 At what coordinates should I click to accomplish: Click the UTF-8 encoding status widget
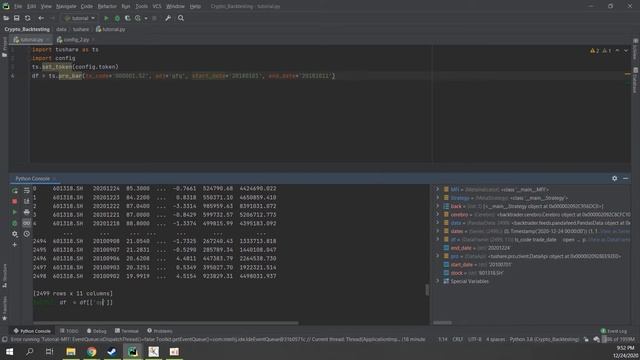tap(474, 339)
